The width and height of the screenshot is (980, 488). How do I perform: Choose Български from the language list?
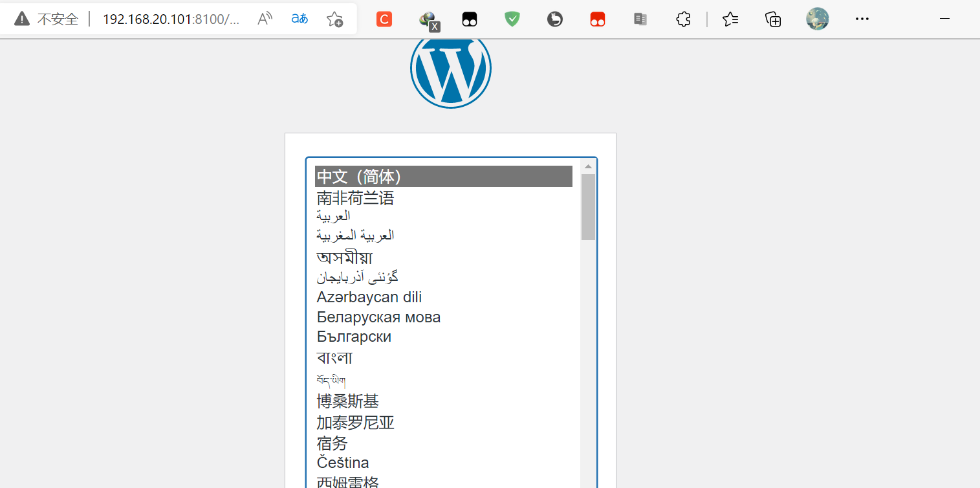coord(444,337)
